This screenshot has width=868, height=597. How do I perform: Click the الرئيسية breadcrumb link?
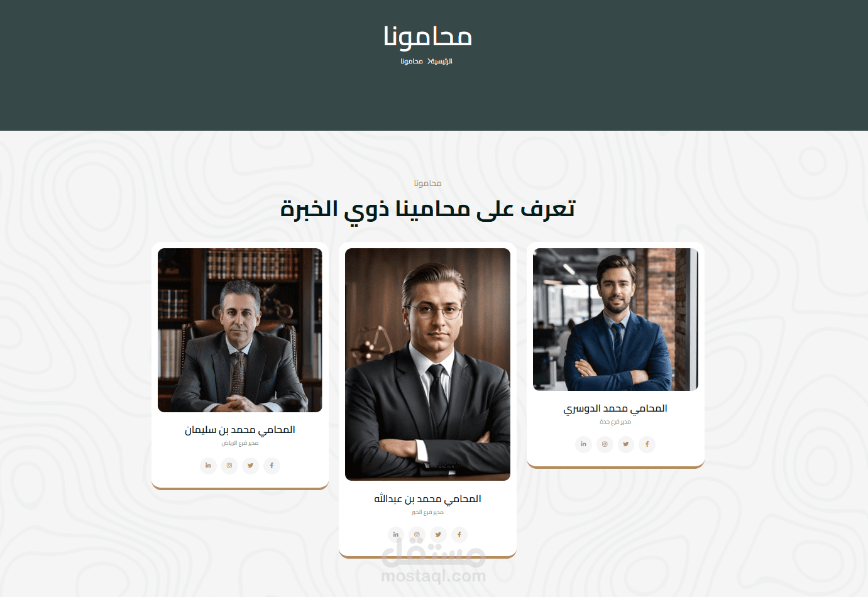pyautogui.click(x=441, y=62)
